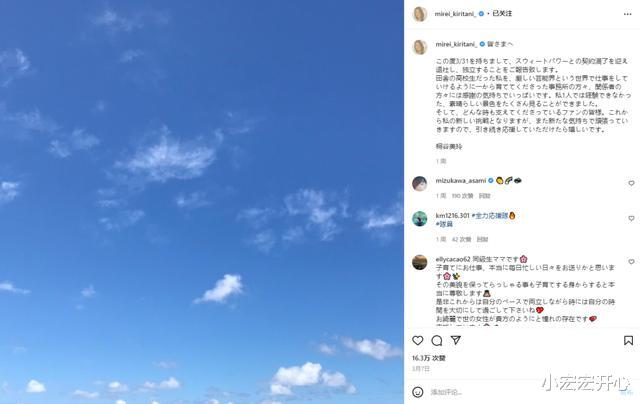Viewport: 640px width, 404px height.
Task: Like mizukawa_asami's comment
Action: (631, 183)
